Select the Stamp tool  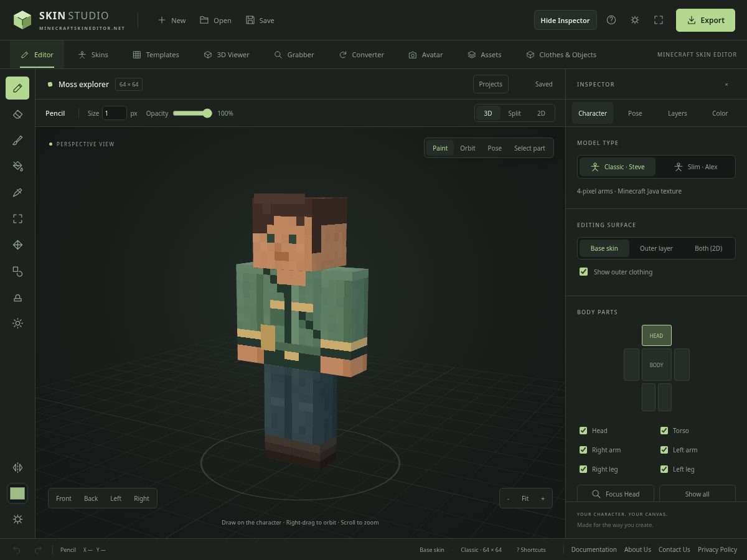coord(17,297)
